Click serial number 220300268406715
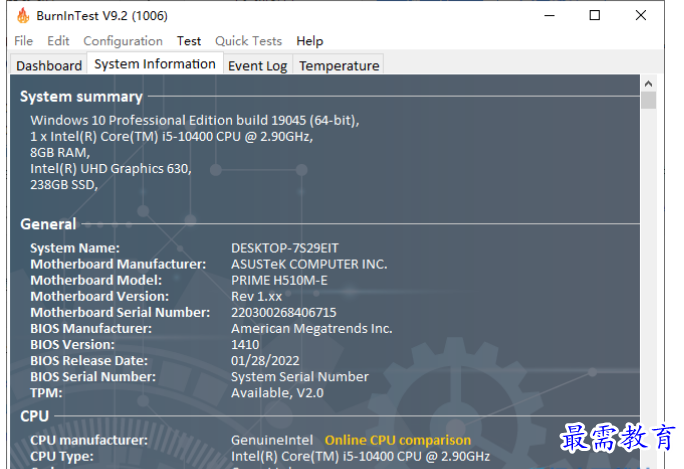Viewport: 684px width, 469px height. tap(284, 312)
